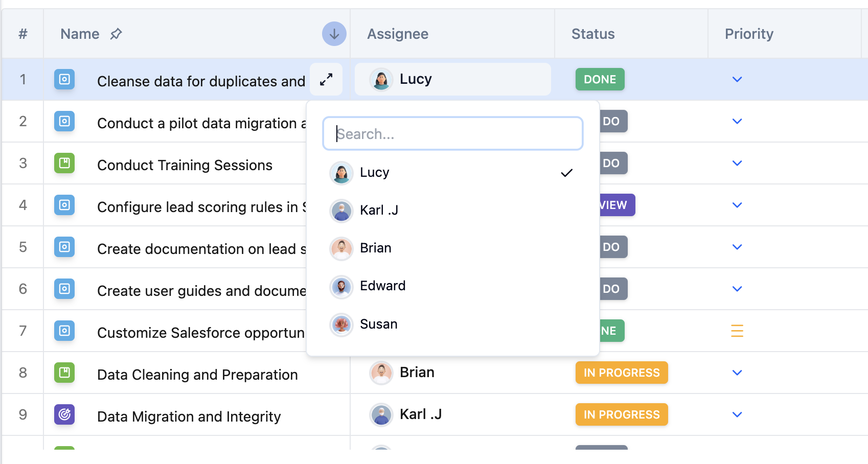Image resolution: width=868 pixels, height=464 pixels.
Task: Choose Brian from the assignee list
Action: click(376, 248)
